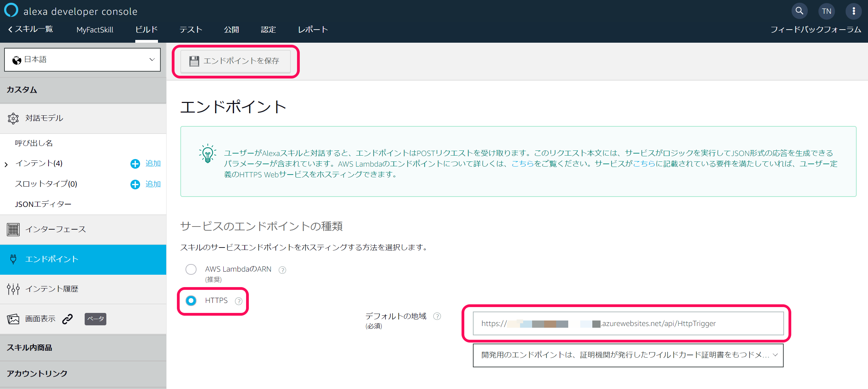Click the search magnifier icon

[800, 11]
